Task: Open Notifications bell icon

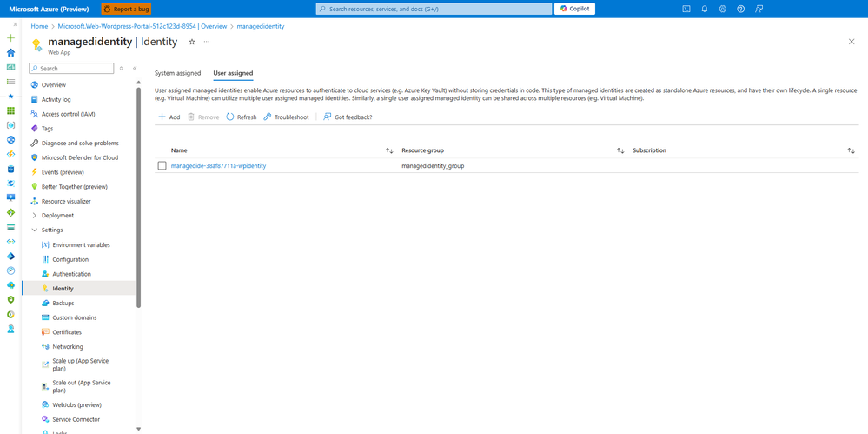Action: [x=705, y=9]
